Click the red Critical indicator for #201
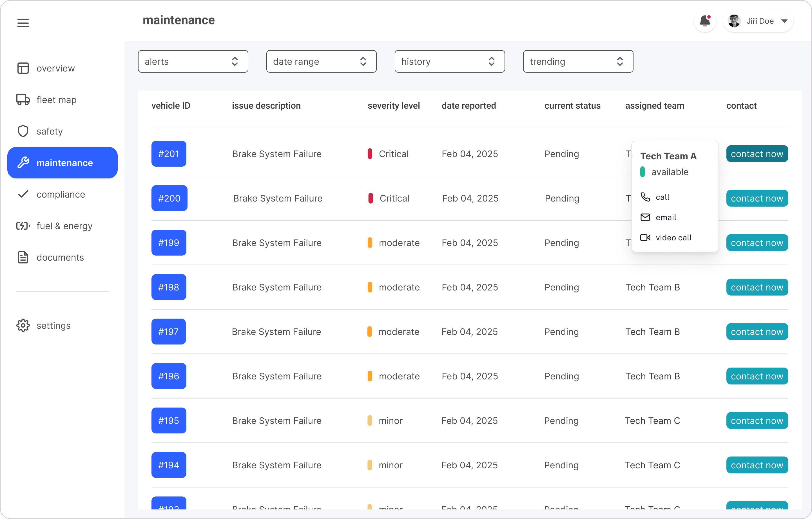This screenshot has width=812, height=519. pos(370,154)
